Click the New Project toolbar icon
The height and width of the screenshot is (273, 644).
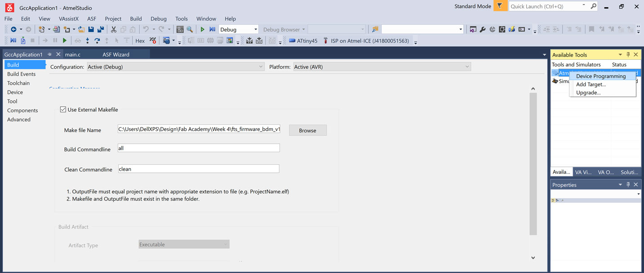point(41,29)
